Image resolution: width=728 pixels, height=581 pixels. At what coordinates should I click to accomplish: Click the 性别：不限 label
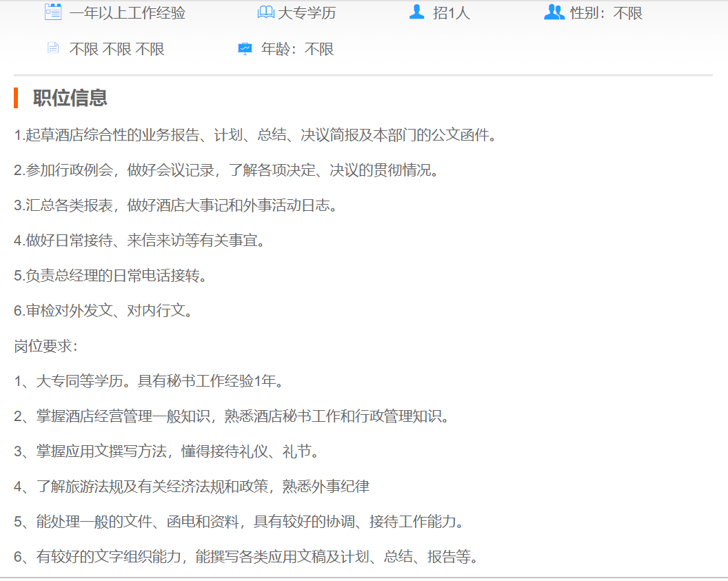pyautogui.click(x=606, y=13)
